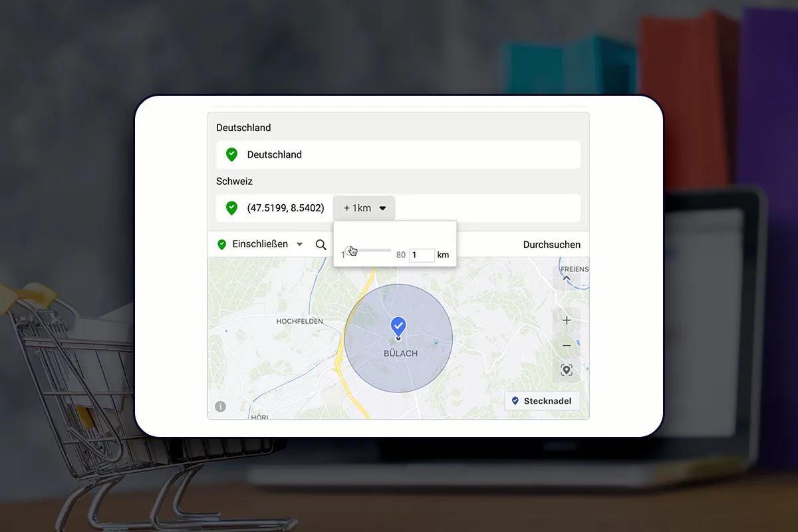Open the + 1km radius dropdown
Screen dimensions: 798x532
[x=364, y=208]
